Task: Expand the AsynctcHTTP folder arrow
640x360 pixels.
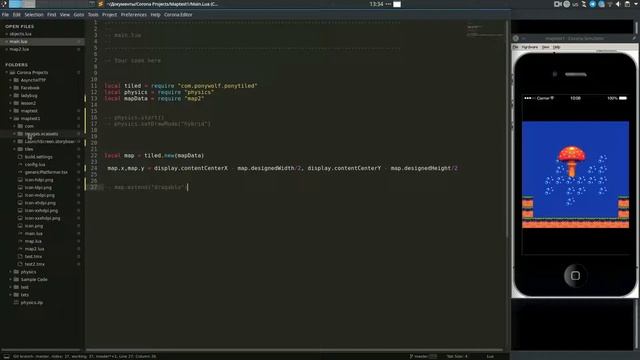Action: click(x=11, y=80)
